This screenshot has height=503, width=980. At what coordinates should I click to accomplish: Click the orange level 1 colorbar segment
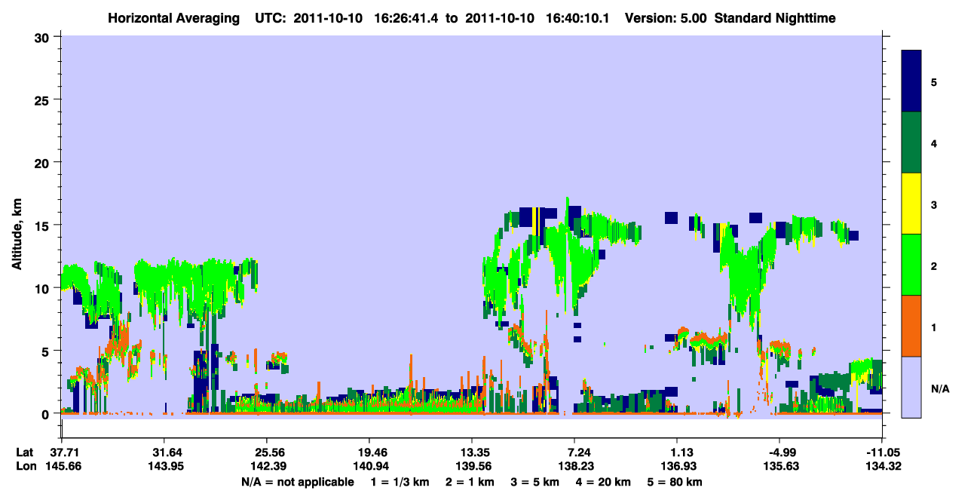911,326
